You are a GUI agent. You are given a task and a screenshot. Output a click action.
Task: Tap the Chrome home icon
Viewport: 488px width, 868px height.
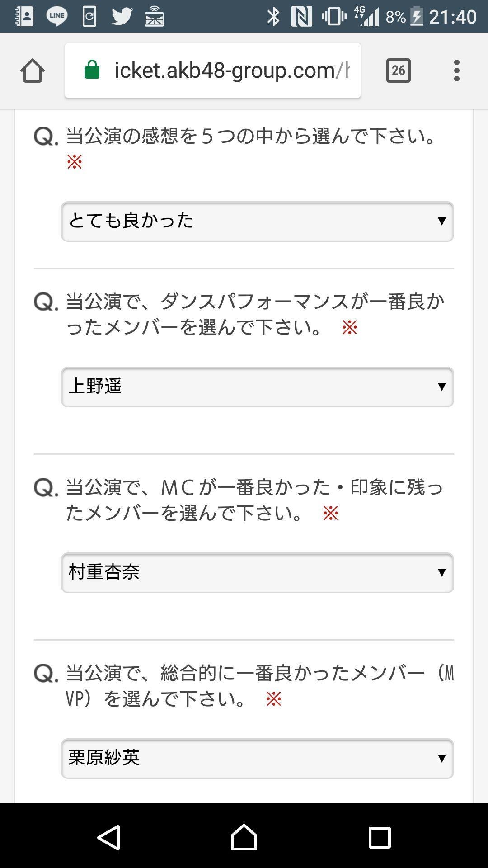pyautogui.click(x=33, y=71)
